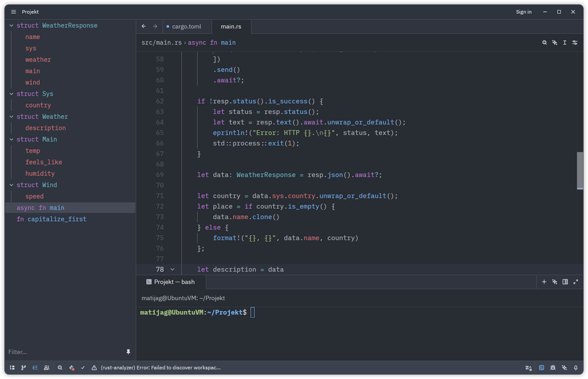Click the editor vertical scrollbar thumb
The width and height of the screenshot is (588, 379).
(580, 170)
